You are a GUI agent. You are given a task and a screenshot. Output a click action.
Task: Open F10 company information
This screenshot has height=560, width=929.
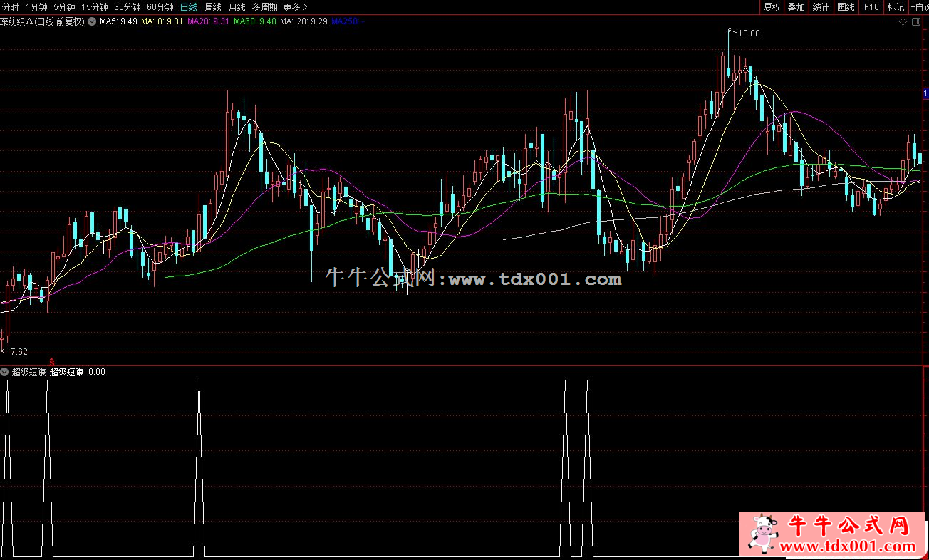coord(871,7)
